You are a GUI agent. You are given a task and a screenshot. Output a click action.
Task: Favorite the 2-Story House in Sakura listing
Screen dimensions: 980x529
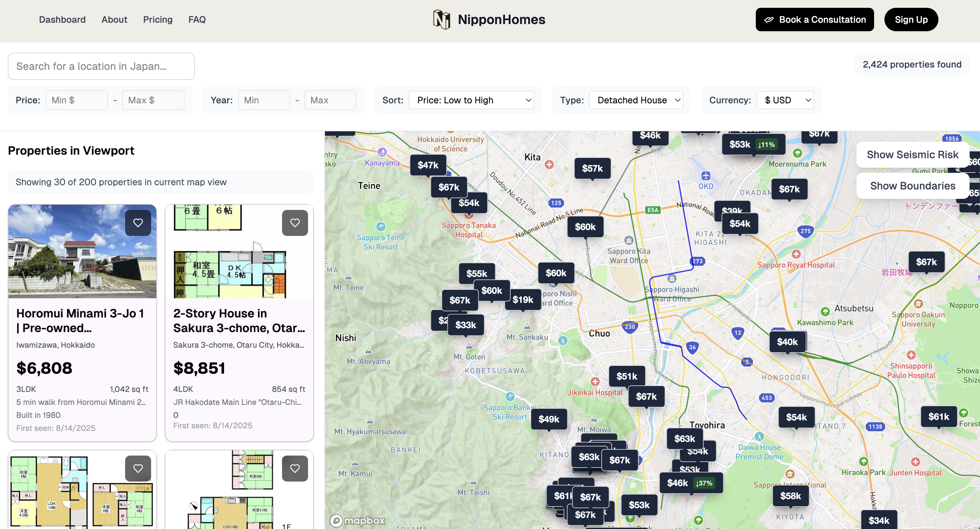click(x=295, y=223)
